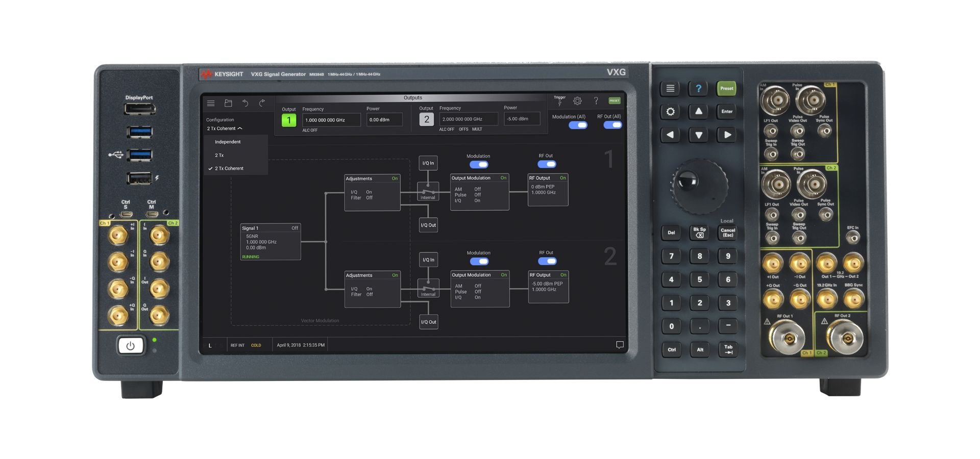Click the Alt key on the keypad

700,349
